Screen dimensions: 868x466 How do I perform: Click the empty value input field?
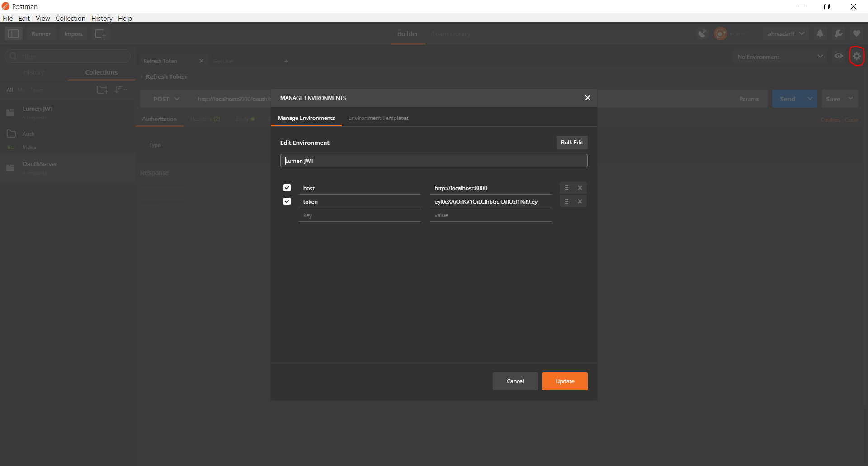pos(491,215)
